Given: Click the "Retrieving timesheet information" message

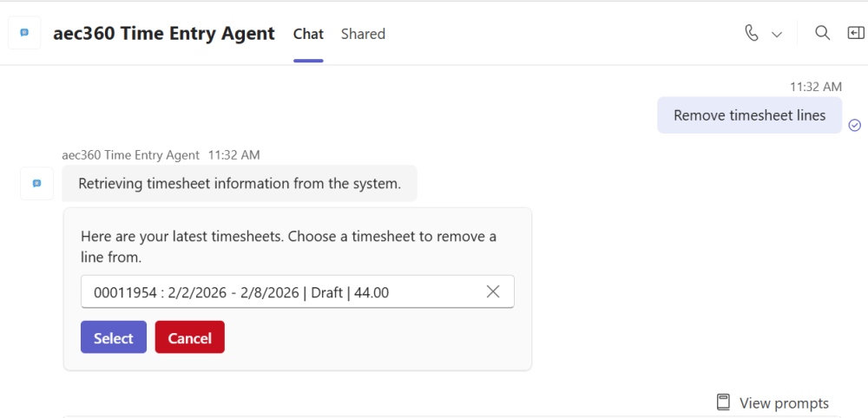Looking at the screenshot, I should pos(239,183).
